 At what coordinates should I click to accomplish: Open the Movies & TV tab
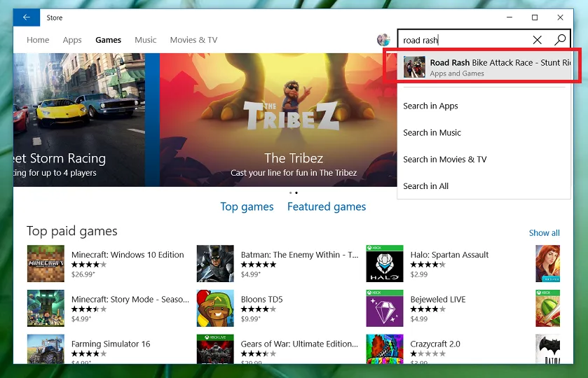193,40
